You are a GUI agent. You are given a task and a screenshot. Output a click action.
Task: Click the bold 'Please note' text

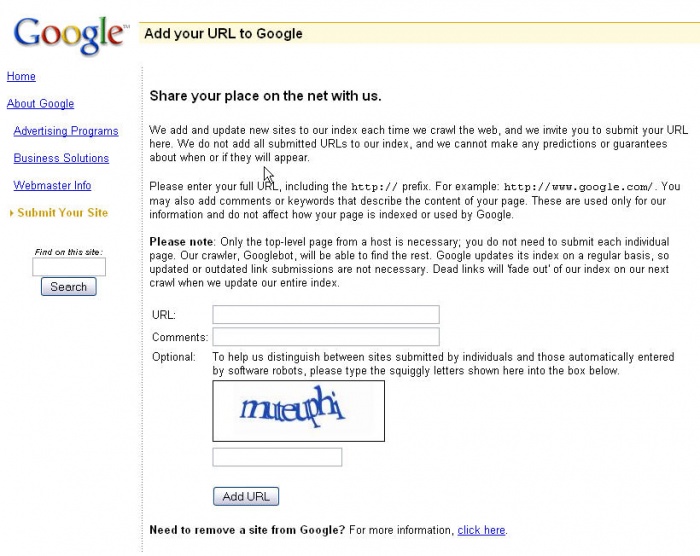tap(181, 242)
